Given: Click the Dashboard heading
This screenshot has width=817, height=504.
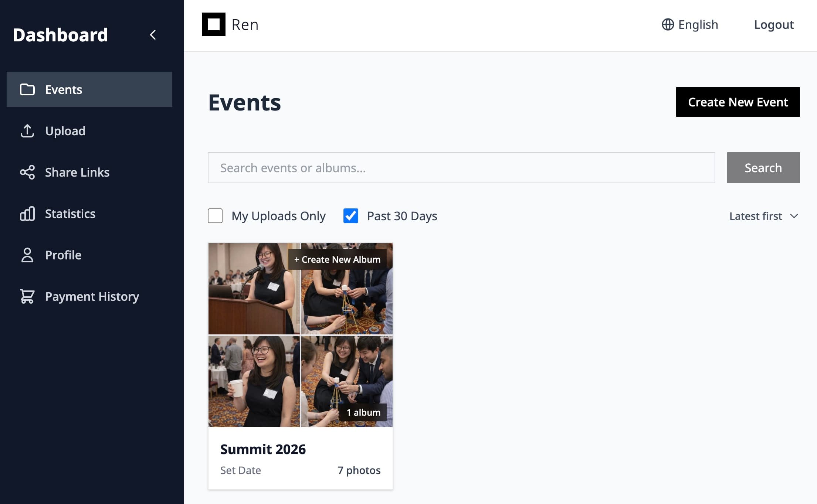Looking at the screenshot, I should 60,35.
